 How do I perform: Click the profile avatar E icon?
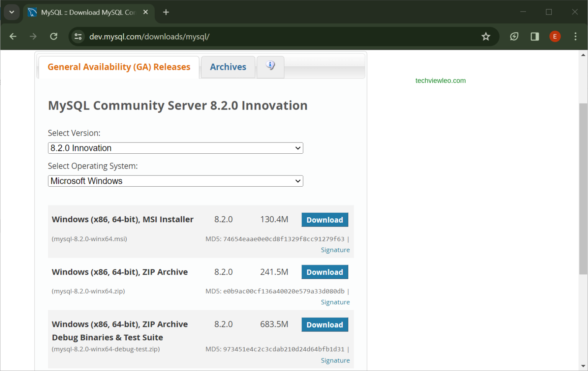pyautogui.click(x=555, y=36)
